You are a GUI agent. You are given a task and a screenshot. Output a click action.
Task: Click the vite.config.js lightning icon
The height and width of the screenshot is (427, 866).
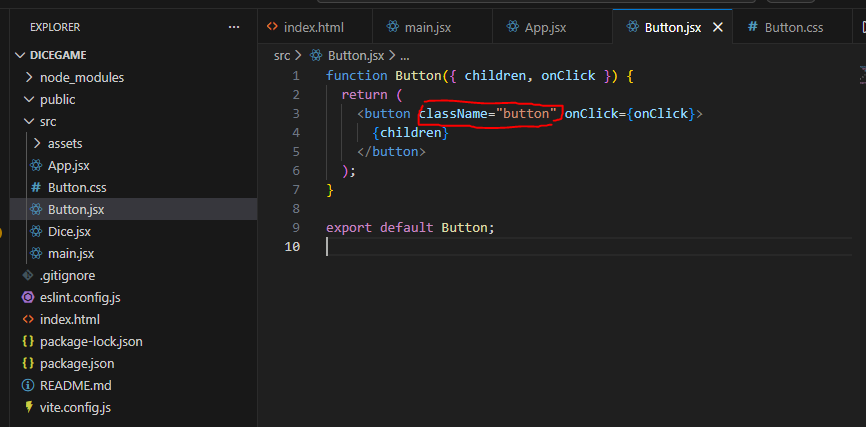click(28, 408)
